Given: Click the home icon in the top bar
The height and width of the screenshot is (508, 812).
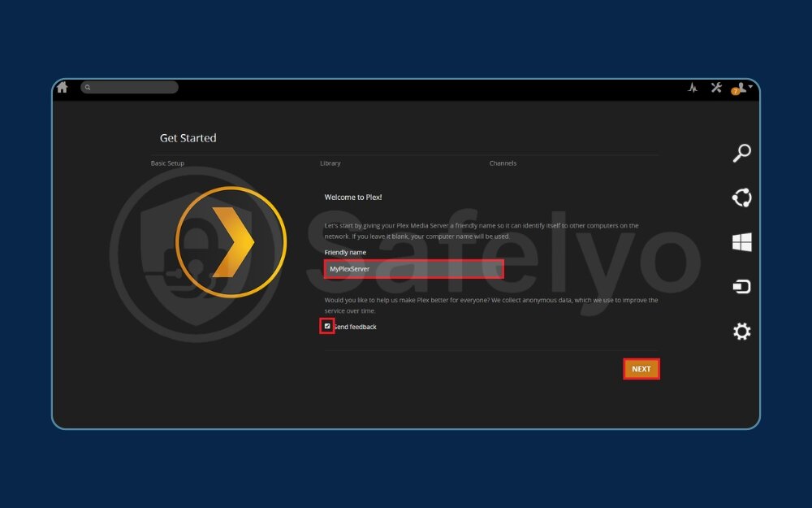Looking at the screenshot, I should coord(63,87).
